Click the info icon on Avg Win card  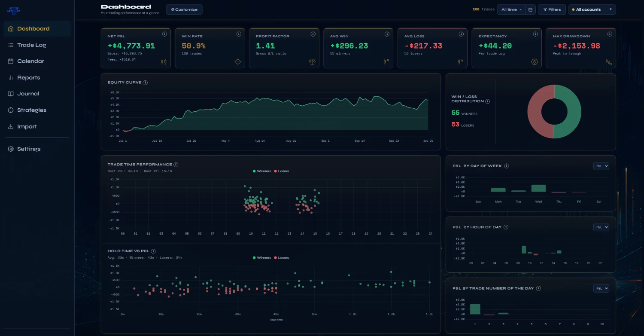(x=387, y=34)
